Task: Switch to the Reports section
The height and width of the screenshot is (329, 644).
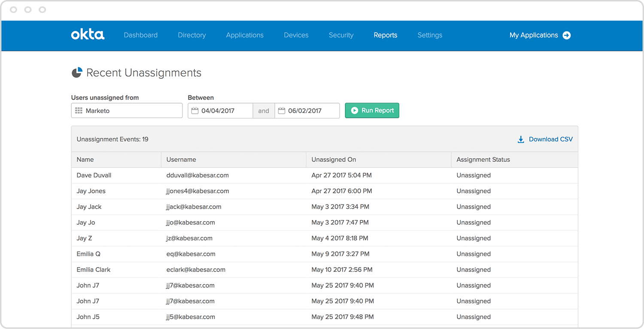Action: point(385,35)
